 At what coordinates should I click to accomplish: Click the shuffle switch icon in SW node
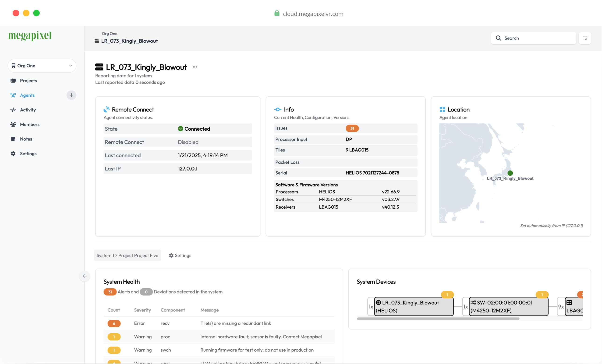pyautogui.click(x=473, y=303)
